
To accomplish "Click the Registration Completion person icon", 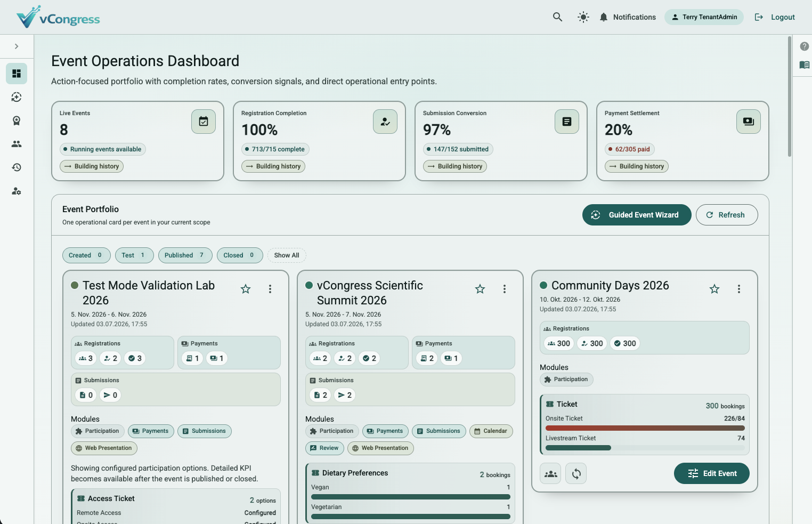I will point(385,122).
